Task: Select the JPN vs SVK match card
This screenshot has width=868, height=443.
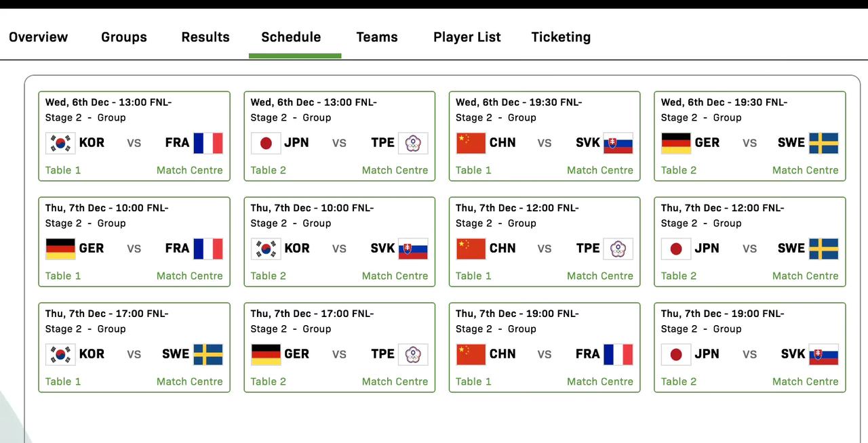Action: coord(750,347)
